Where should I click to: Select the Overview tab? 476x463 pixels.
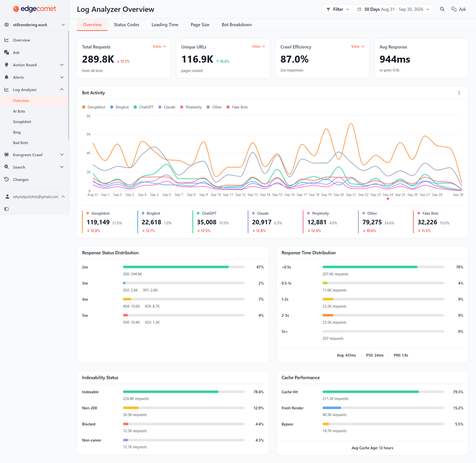coord(93,25)
